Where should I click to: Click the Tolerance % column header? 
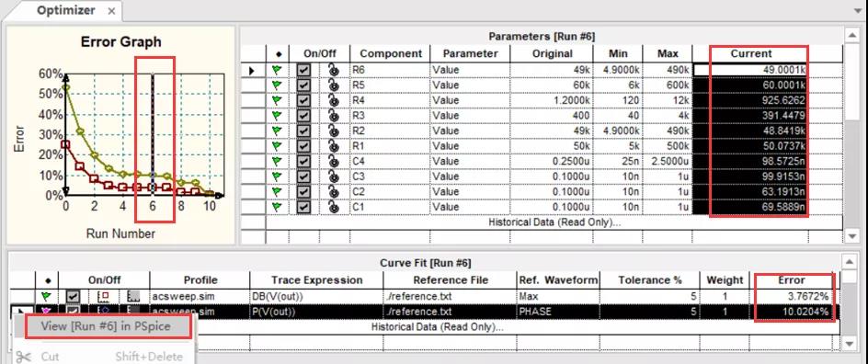point(650,280)
